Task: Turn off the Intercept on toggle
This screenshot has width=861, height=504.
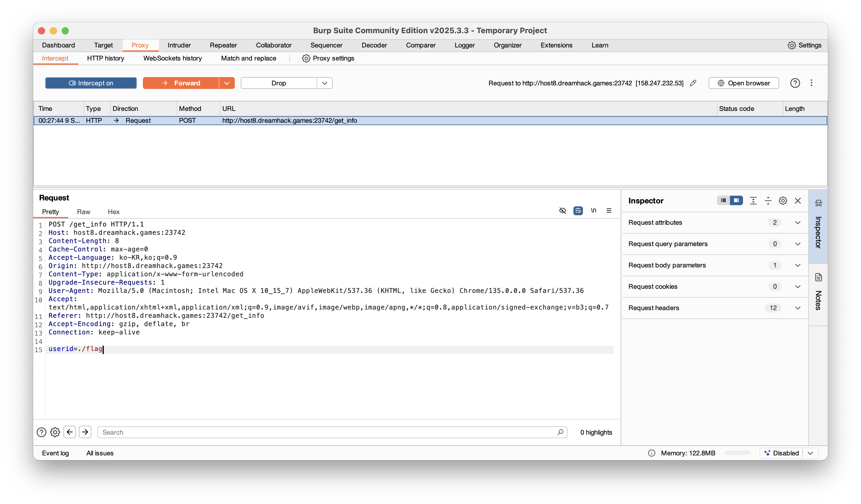Action: tap(91, 83)
